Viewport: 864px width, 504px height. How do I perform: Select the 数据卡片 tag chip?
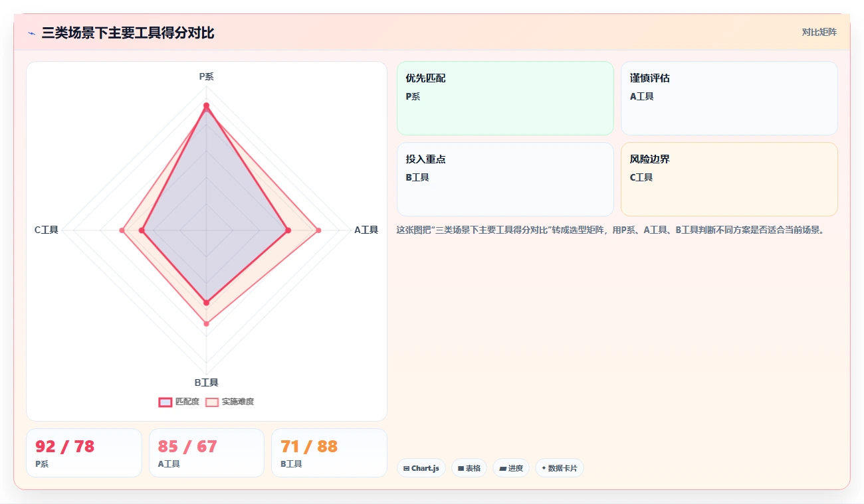point(560,468)
